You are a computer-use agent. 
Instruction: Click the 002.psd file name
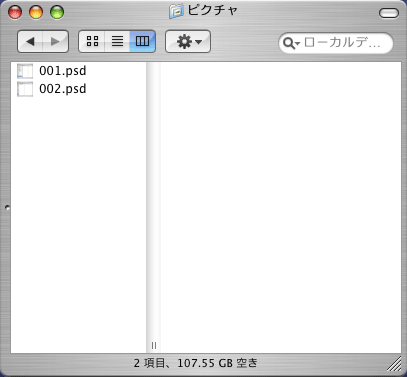coord(63,89)
